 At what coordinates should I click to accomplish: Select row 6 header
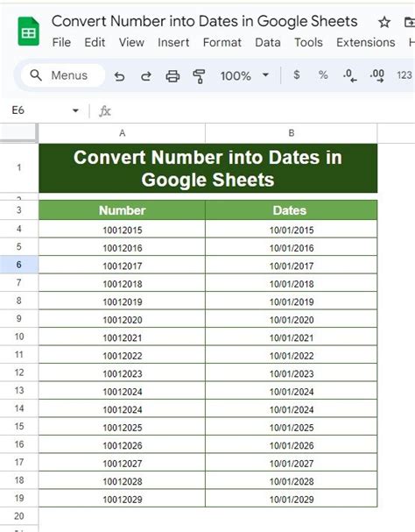[x=19, y=265]
